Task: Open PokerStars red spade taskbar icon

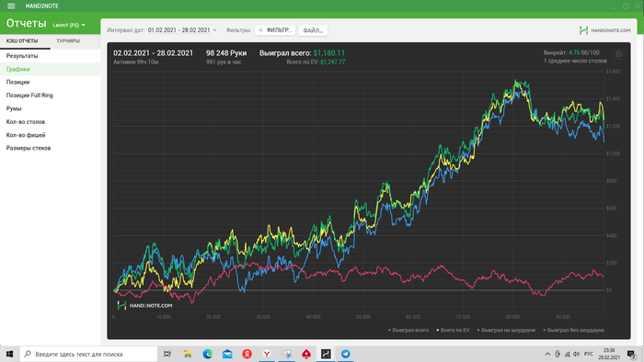Action: pyautogui.click(x=306, y=354)
